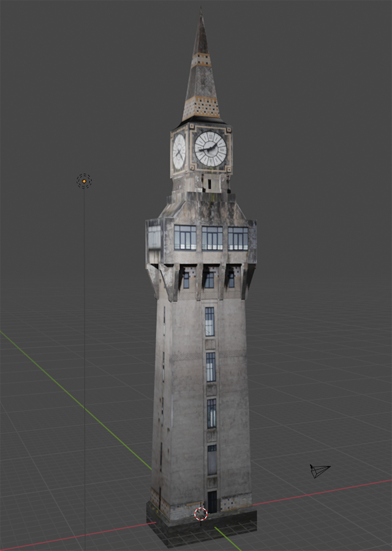This screenshot has height=551, width=392.
Task: Click the right front observation deck window
Action: pos(238,238)
